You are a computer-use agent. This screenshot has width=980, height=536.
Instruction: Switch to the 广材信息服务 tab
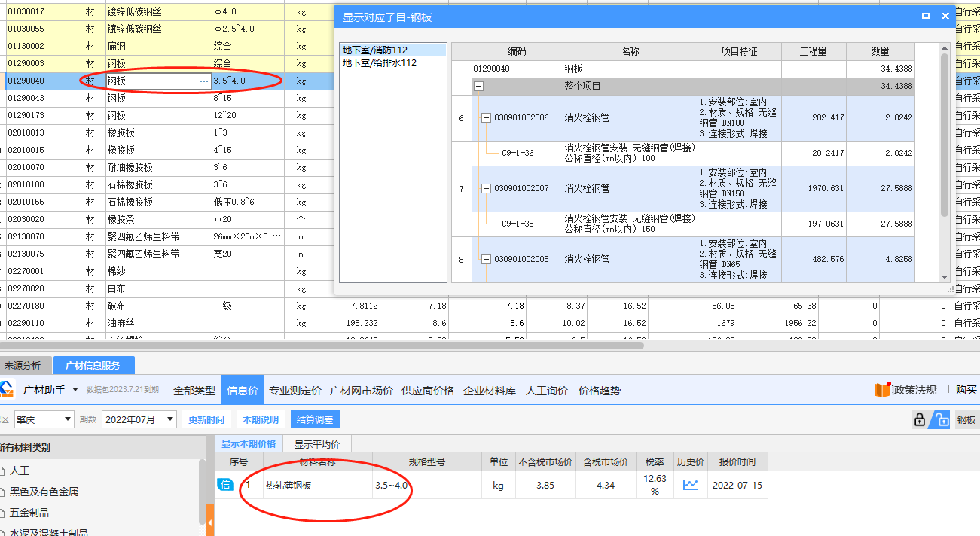click(93, 366)
